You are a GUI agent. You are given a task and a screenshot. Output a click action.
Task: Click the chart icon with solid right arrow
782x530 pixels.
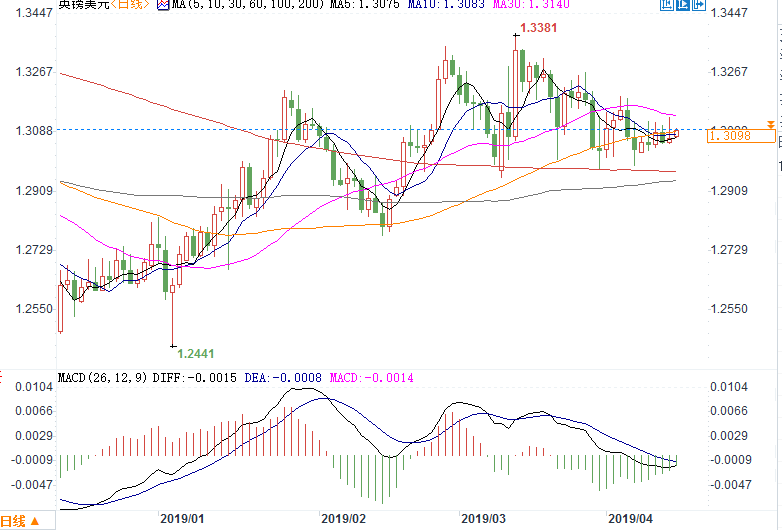click(x=699, y=5)
